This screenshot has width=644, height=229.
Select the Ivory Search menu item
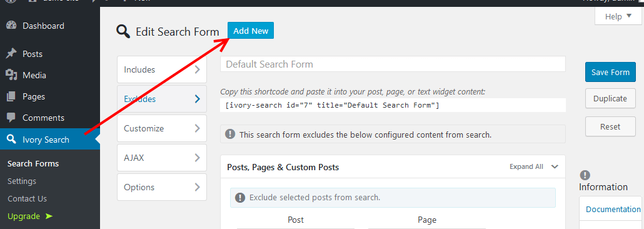pos(49,140)
